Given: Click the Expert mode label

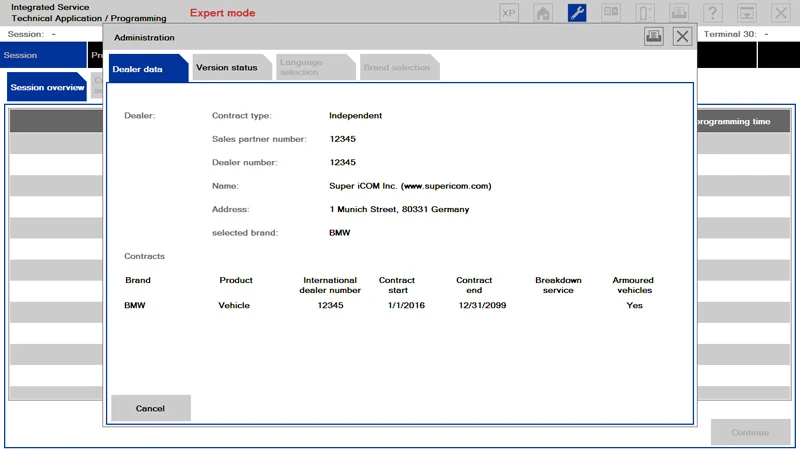Looking at the screenshot, I should (222, 13).
